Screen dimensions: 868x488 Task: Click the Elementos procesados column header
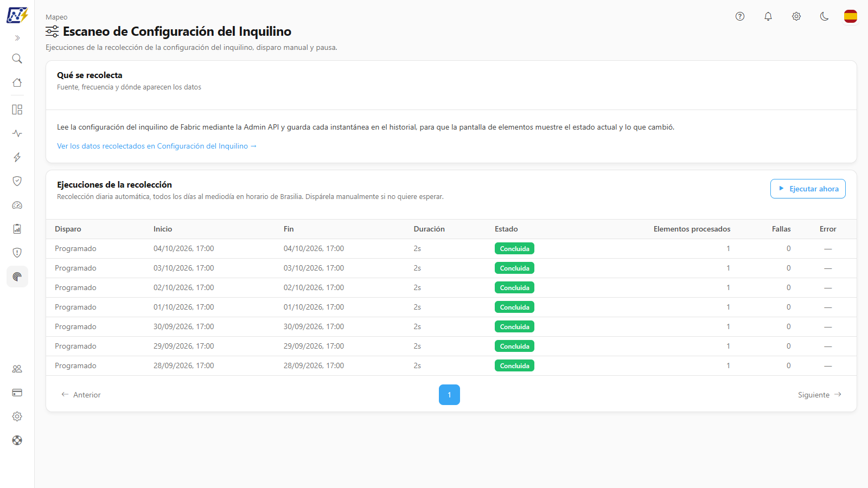692,229
